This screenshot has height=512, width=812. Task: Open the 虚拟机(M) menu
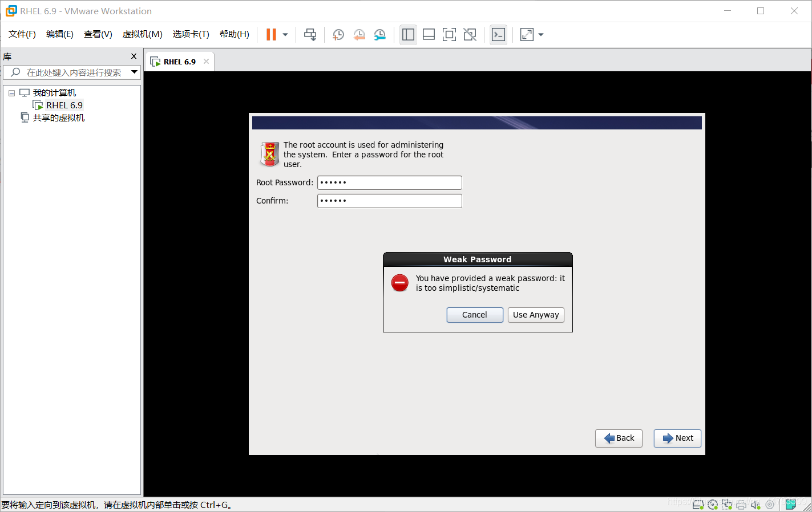[x=143, y=34]
